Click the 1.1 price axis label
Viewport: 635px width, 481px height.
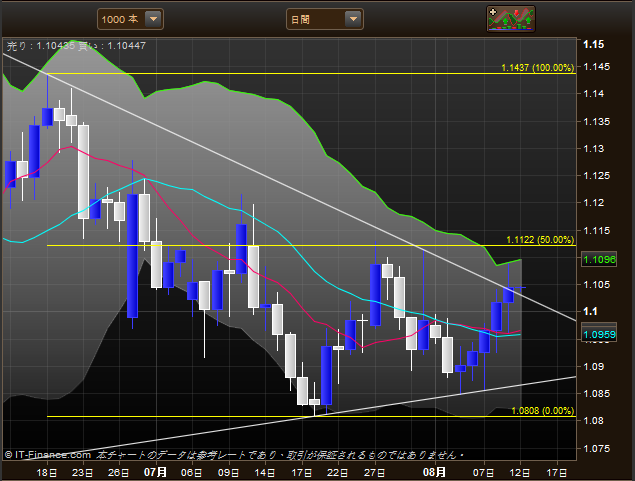pyautogui.click(x=590, y=311)
